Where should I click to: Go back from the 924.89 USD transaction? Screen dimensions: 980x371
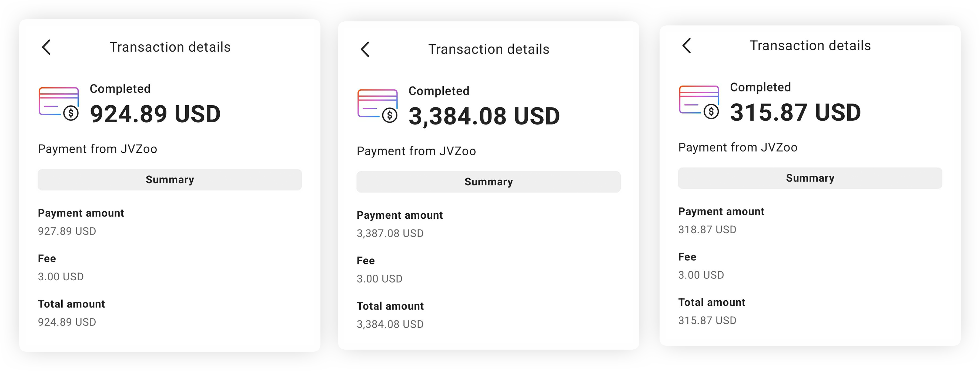(46, 47)
